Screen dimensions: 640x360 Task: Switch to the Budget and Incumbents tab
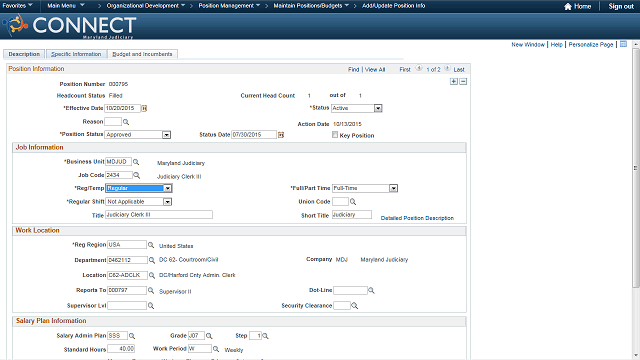(142, 54)
